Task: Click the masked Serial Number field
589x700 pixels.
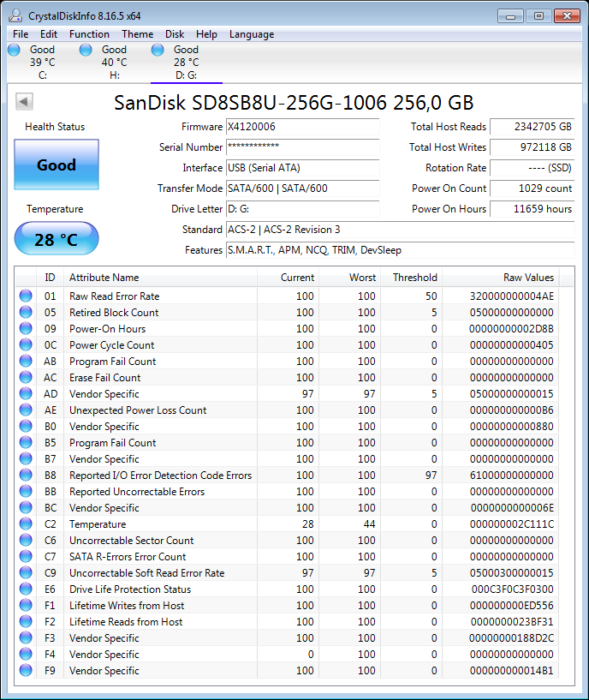Action: click(302, 147)
